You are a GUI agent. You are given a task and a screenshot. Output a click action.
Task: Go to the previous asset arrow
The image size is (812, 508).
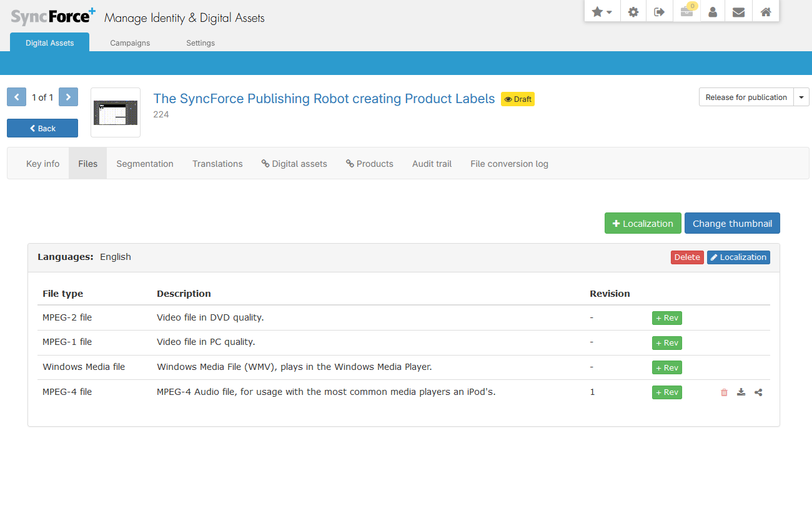tap(16, 97)
